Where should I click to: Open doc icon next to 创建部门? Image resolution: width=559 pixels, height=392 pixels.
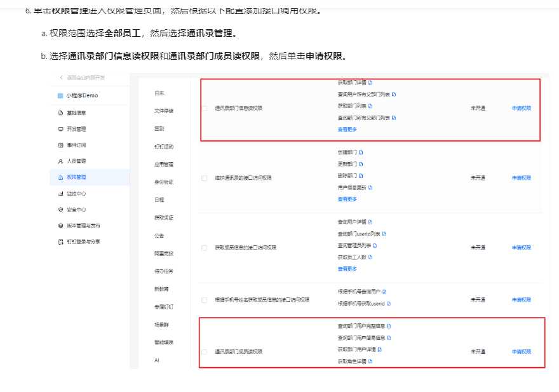tap(361, 152)
